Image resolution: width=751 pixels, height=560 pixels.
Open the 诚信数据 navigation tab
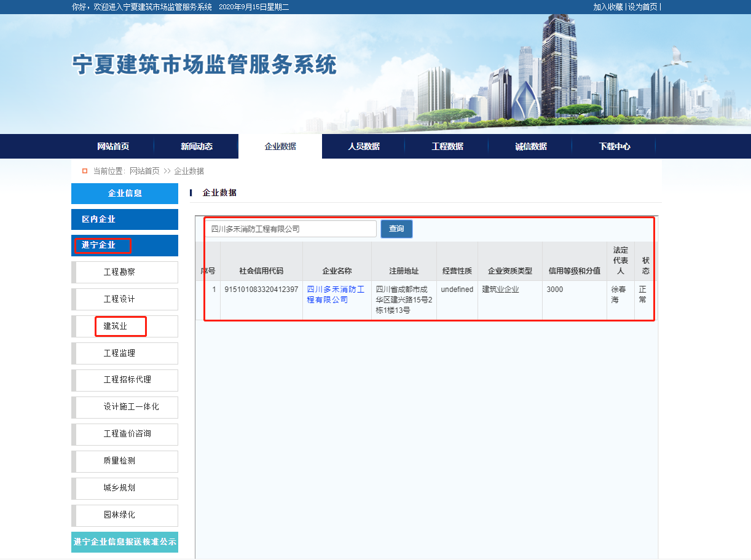coord(531,146)
